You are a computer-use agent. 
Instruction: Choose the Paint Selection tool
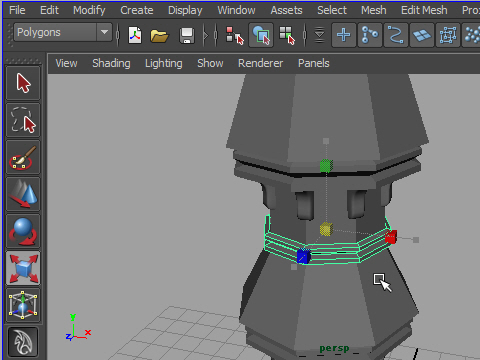(23, 157)
